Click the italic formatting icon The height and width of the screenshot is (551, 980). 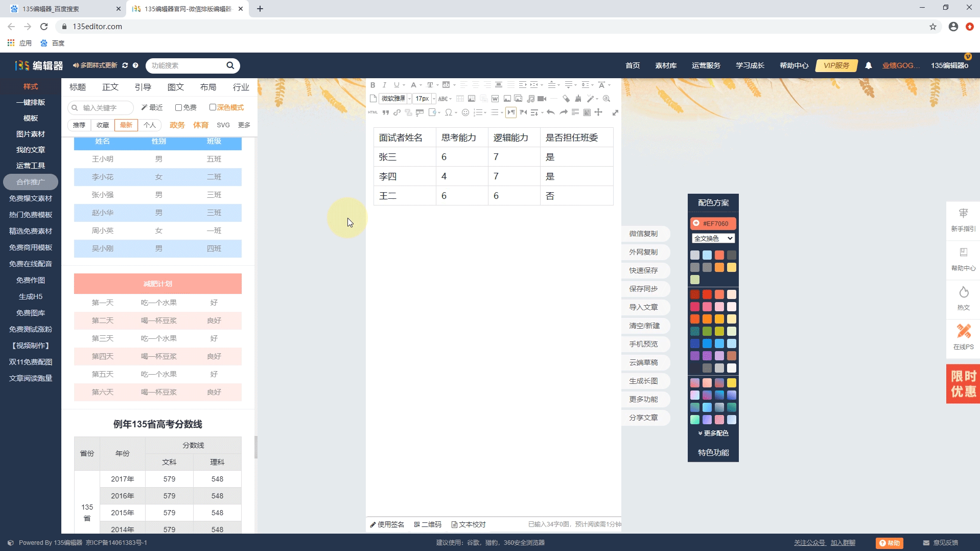[384, 85]
